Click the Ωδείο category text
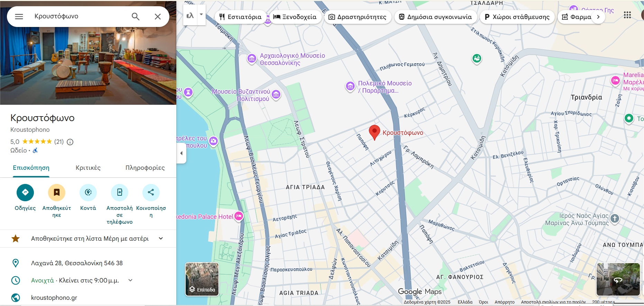 pyautogui.click(x=19, y=150)
